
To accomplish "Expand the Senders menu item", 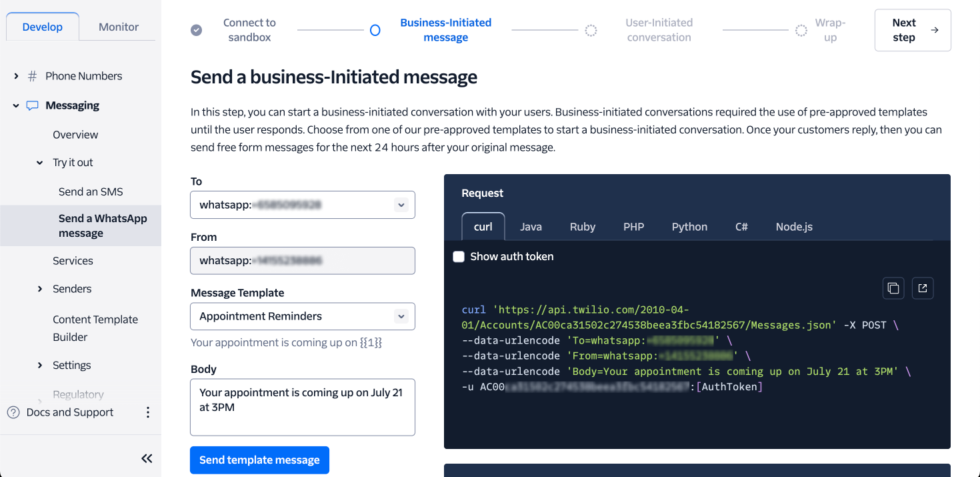I will tap(40, 289).
